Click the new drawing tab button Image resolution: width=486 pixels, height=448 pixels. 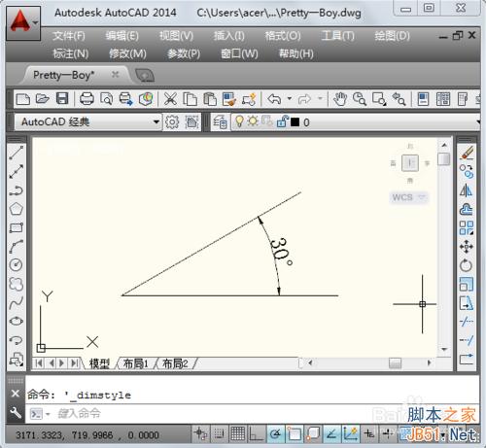coord(145,75)
